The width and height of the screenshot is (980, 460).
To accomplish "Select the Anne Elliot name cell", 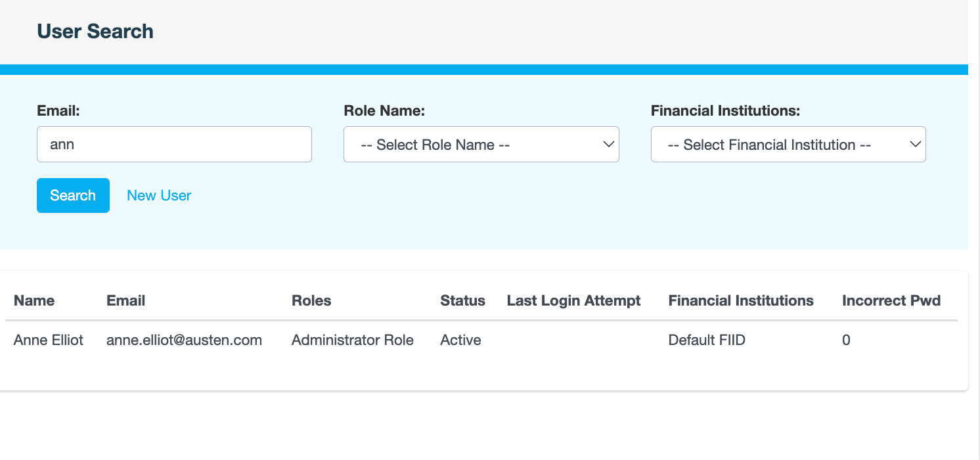I will 49,340.
